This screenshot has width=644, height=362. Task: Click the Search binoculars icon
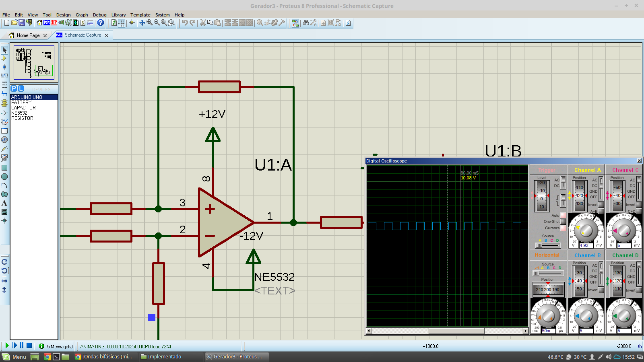(306, 23)
